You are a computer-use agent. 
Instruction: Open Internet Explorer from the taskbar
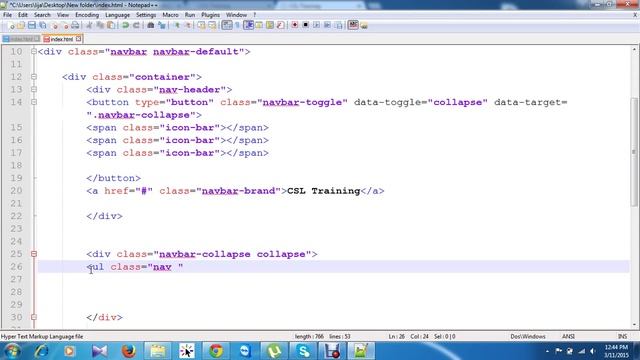(41, 351)
